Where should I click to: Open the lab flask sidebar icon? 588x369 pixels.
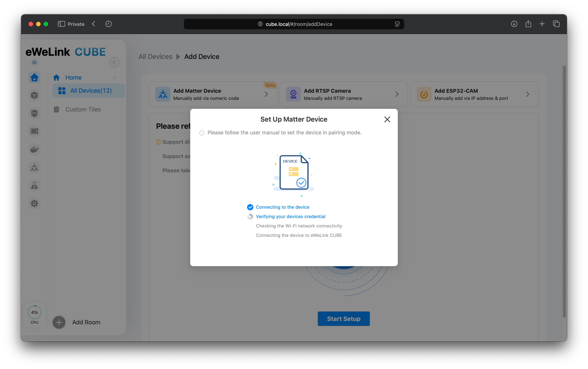tap(34, 186)
